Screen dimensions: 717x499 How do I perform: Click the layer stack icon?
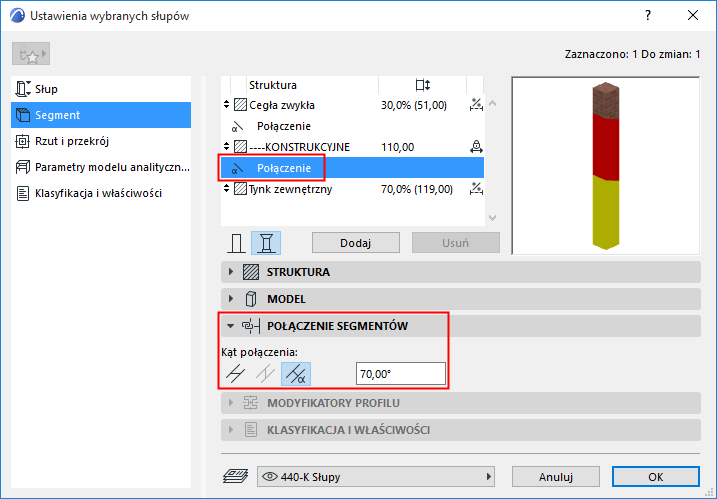click(x=235, y=477)
